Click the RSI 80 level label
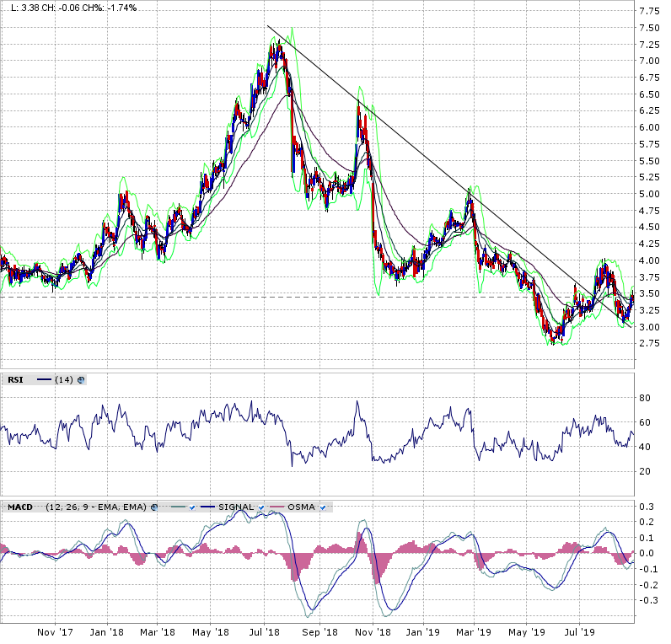The width and height of the screenshot is (671, 644). coord(645,398)
